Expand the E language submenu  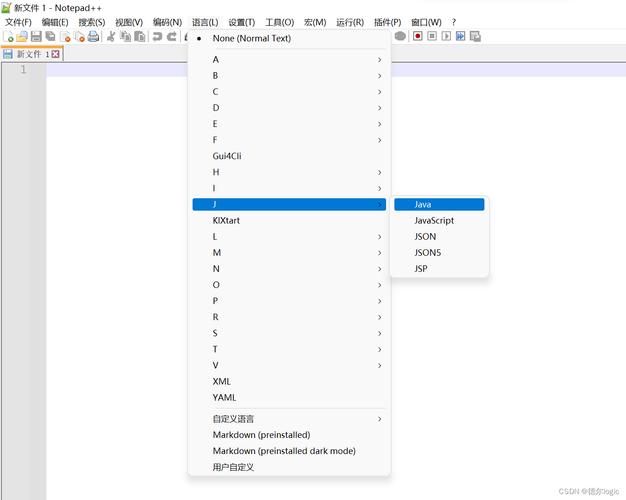[289, 124]
